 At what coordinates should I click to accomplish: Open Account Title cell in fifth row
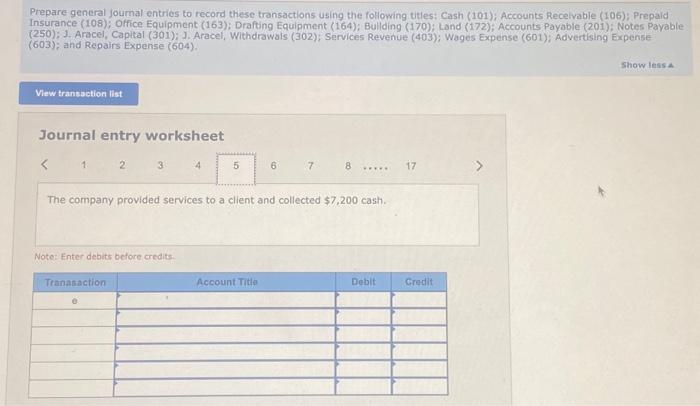click(x=225, y=369)
